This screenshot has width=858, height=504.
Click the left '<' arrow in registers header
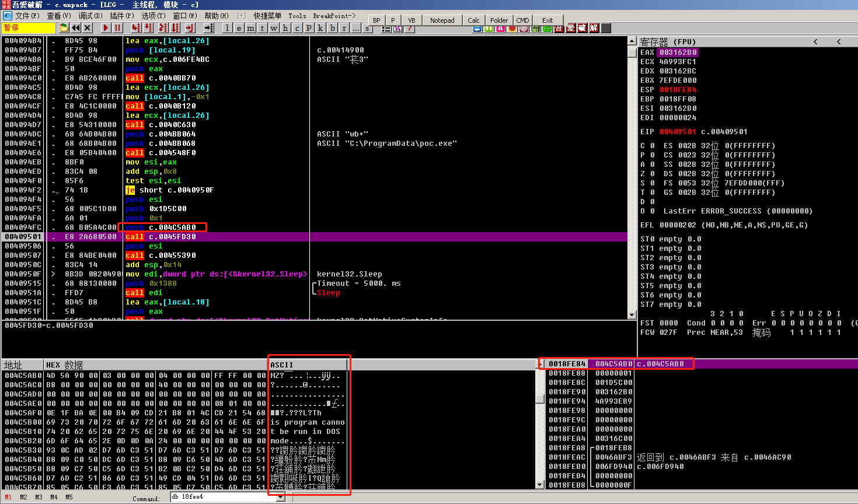[815, 42]
